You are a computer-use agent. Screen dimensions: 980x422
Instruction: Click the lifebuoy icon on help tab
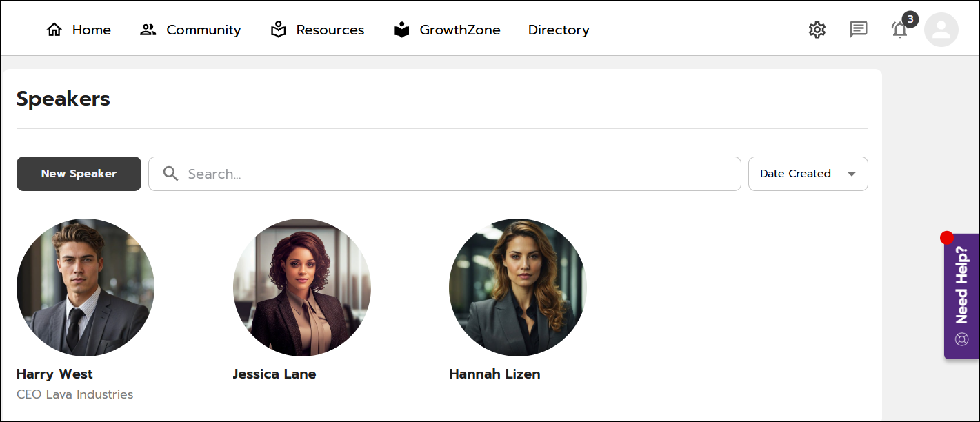[962, 339]
